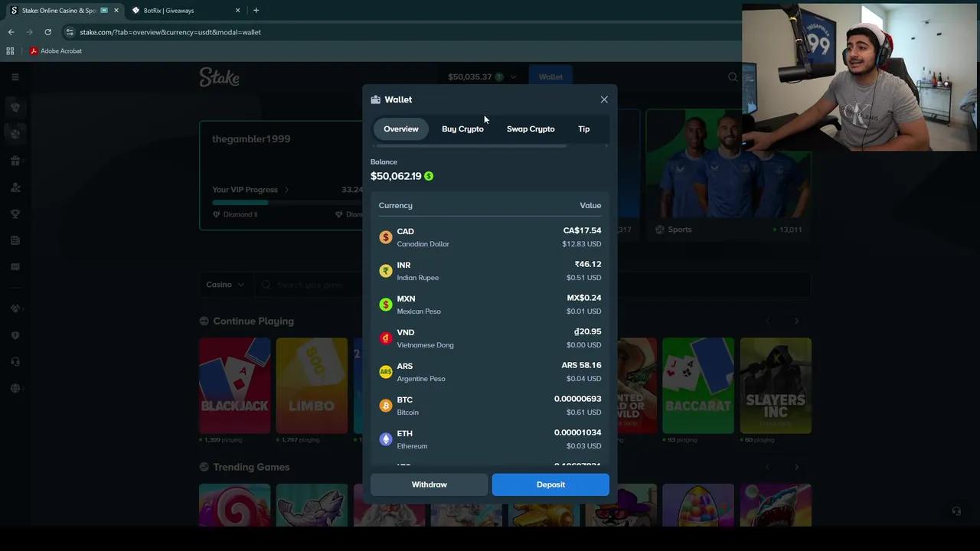Expand the $50,035.37 balance dropdown

[513, 77]
